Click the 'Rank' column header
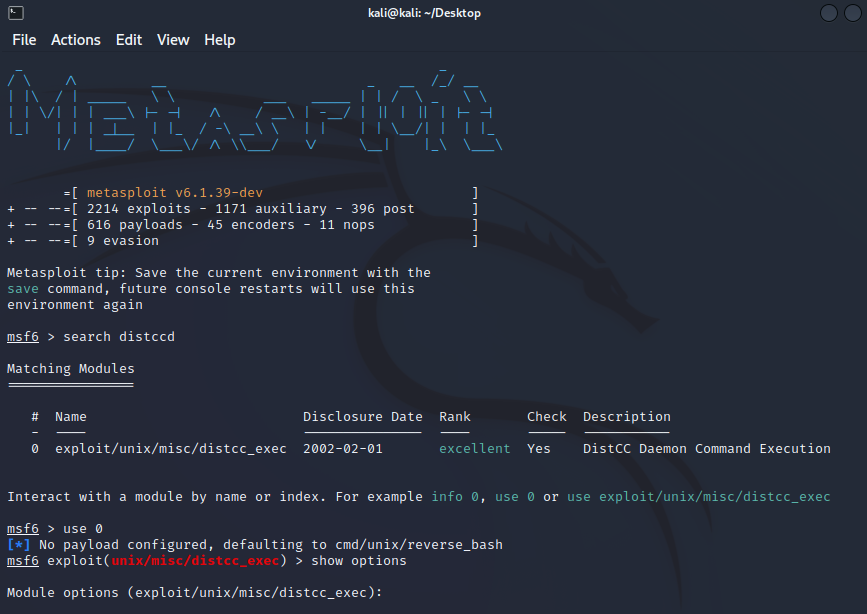This screenshot has width=867, height=614. (455, 417)
